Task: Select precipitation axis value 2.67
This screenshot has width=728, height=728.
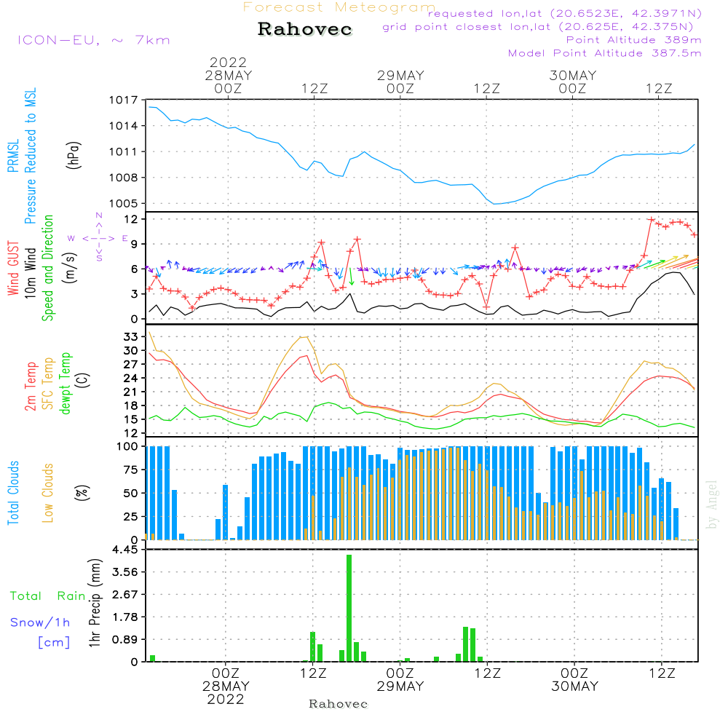Action: pyautogui.click(x=125, y=595)
